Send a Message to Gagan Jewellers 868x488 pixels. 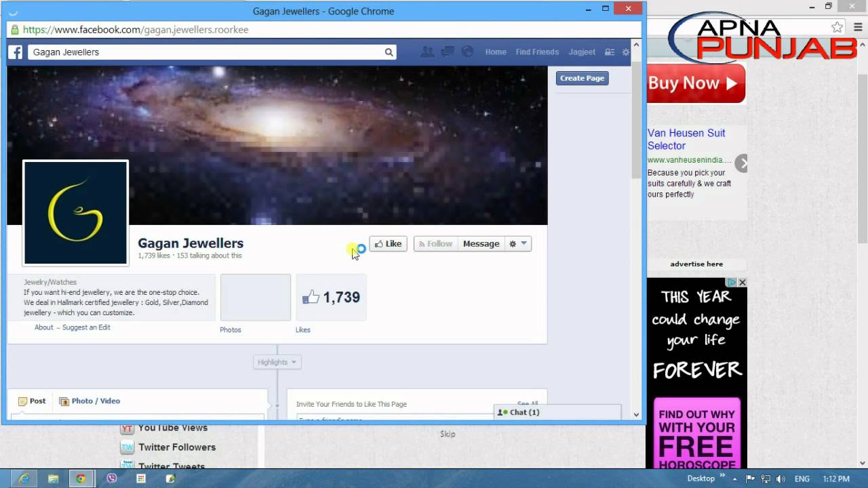click(481, 244)
